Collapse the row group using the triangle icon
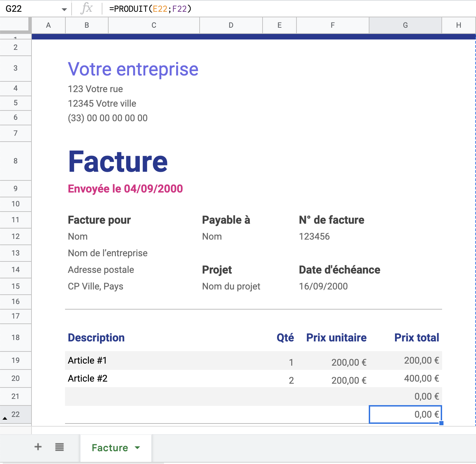Screen dimensions: 476x464 pos(5,418)
